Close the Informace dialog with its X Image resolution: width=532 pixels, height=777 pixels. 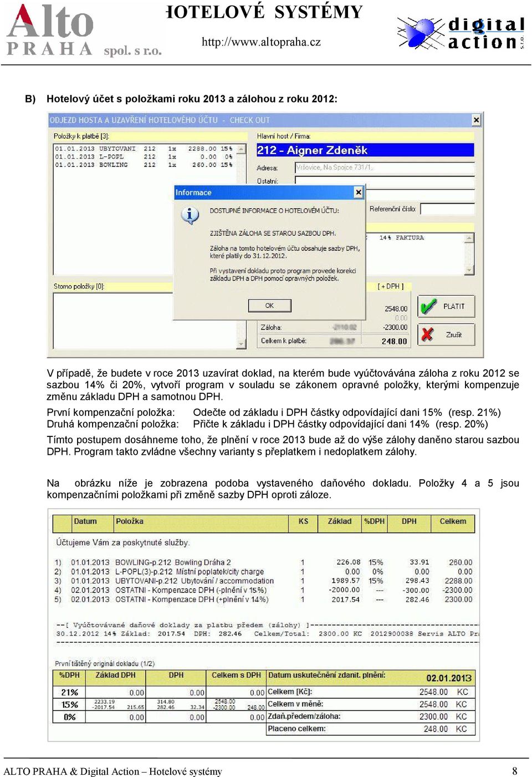359,192
